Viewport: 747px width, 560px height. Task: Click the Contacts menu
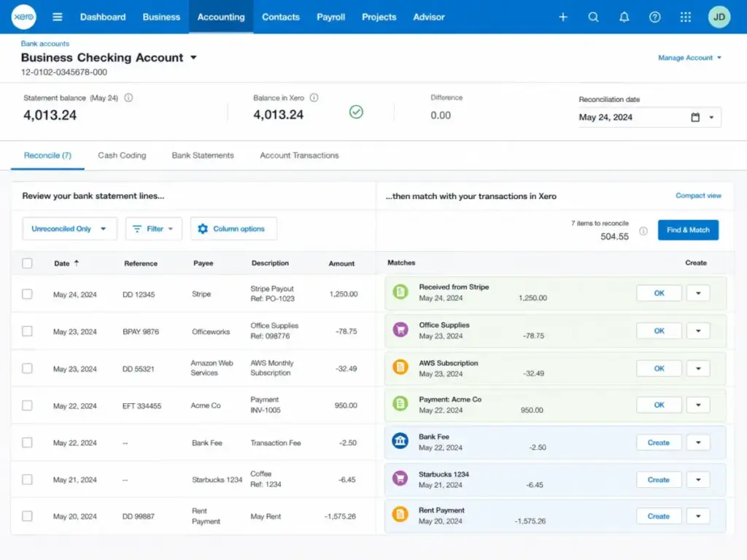pos(281,17)
